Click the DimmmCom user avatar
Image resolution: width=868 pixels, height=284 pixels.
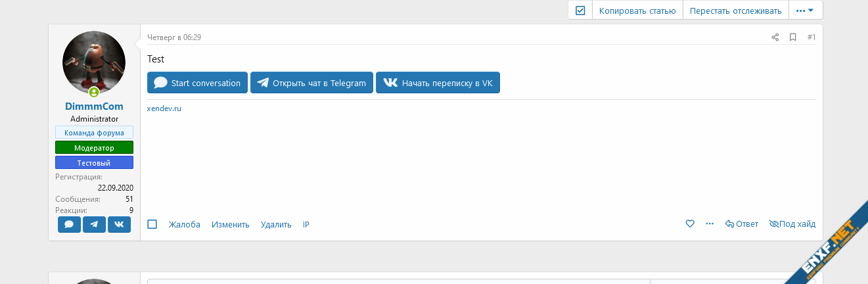click(x=94, y=62)
